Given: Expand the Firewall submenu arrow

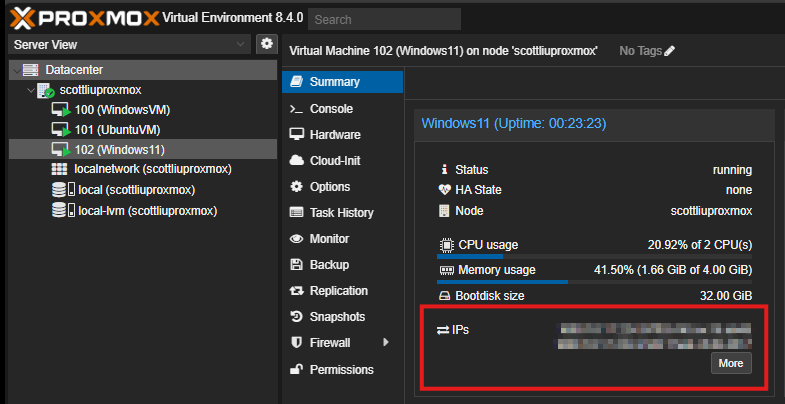Looking at the screenshot, I should pos(385,342).
